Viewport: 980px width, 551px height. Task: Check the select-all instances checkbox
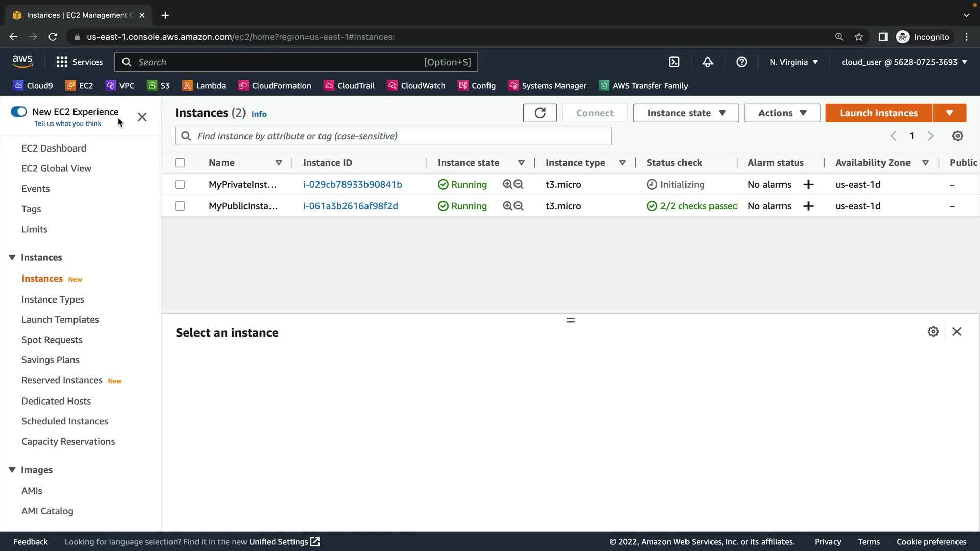coord(180,163)
